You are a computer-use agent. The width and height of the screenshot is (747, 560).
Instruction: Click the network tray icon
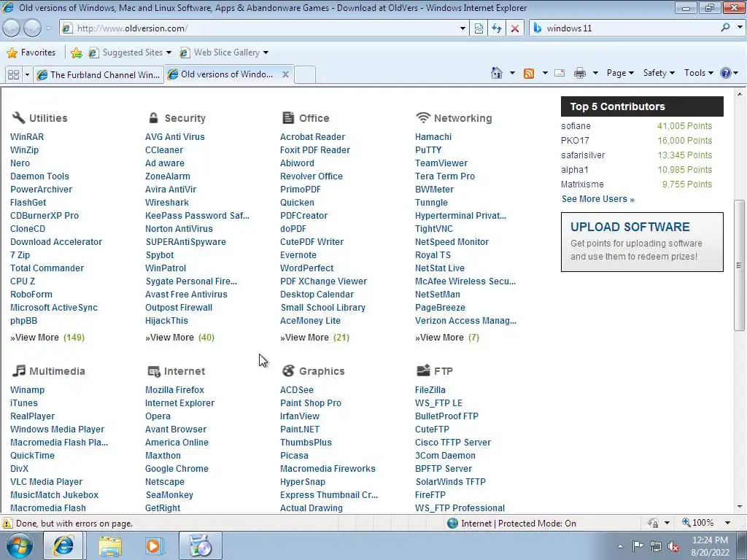click(x=656, y=545)
